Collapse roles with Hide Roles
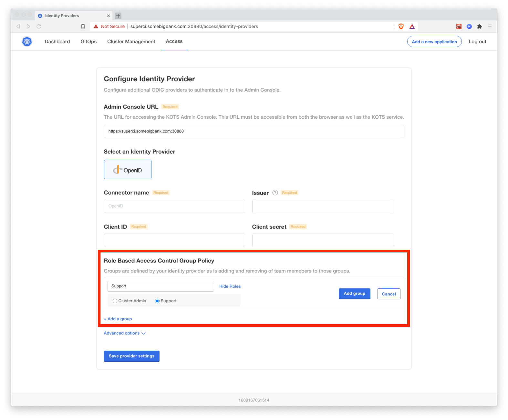 pyautogui.click(x=230, y=286)
